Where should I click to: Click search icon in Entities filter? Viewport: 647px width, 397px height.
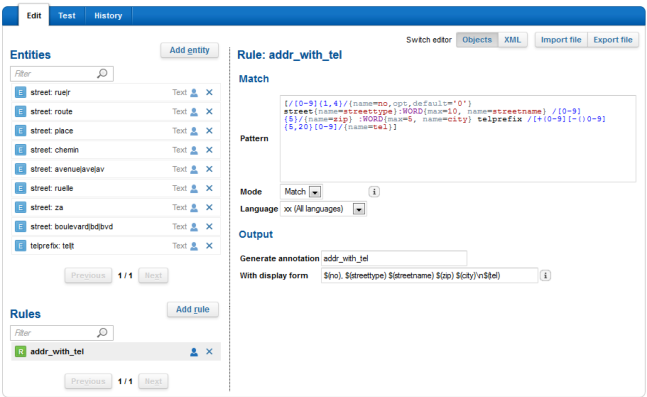[102, 73]
